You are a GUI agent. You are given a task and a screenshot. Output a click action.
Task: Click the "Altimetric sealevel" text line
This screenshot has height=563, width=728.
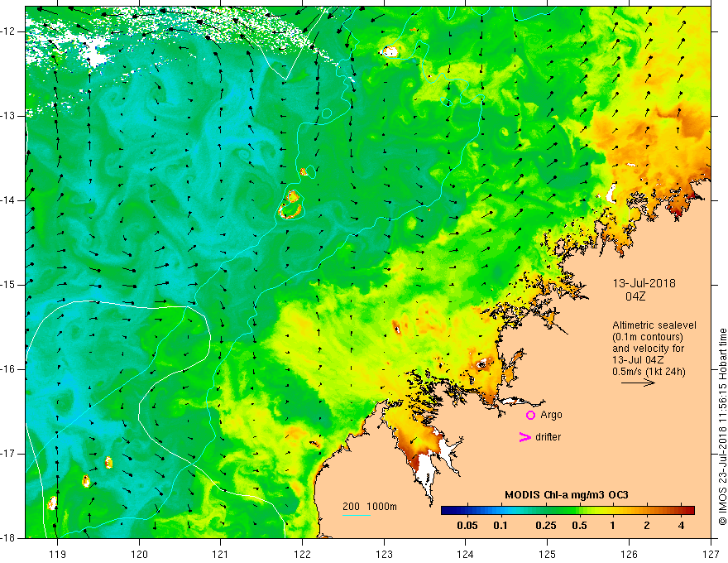tap(654, 325)
